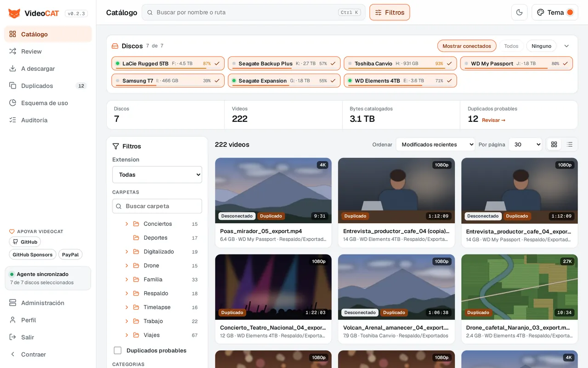Viewport: 588px width, 368px height.
Task: Click the orange theme color dot
Action: pos(570,12)
